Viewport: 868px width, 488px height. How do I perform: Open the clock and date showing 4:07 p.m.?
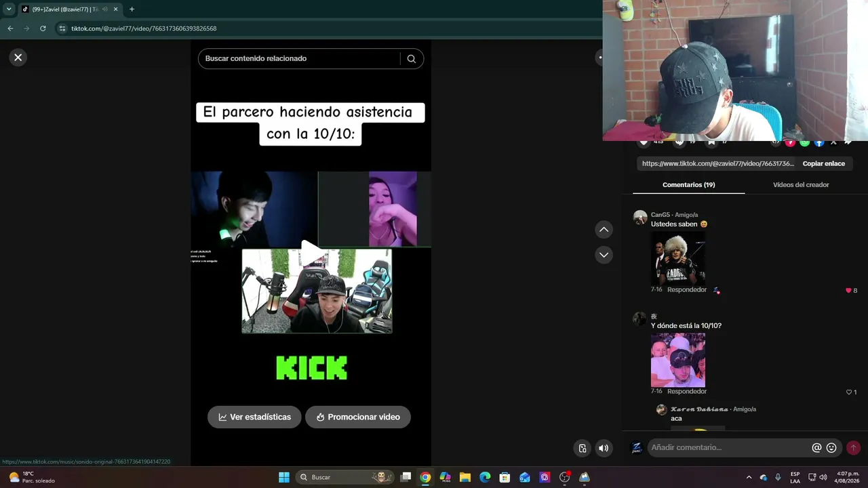tap(848, 477)
